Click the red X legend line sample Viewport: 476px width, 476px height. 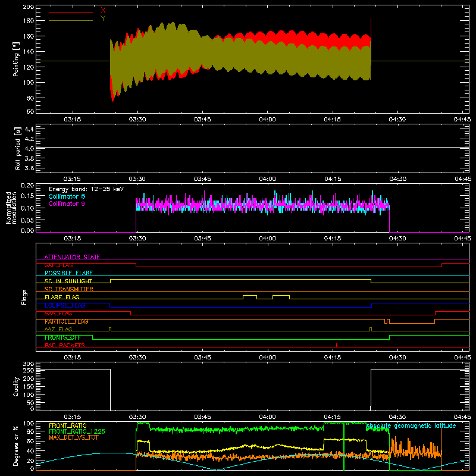[71, 12]
